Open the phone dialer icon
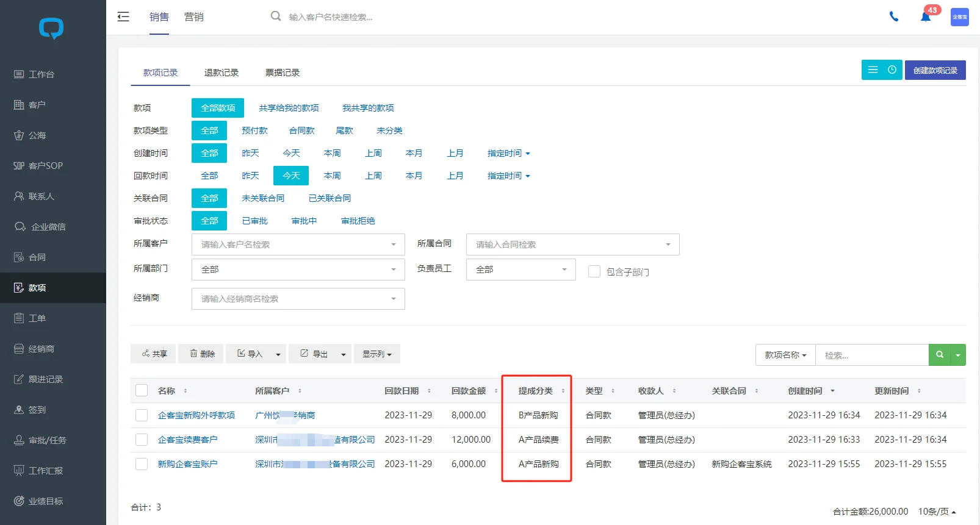The image size is (980, 525). [894, 16]
